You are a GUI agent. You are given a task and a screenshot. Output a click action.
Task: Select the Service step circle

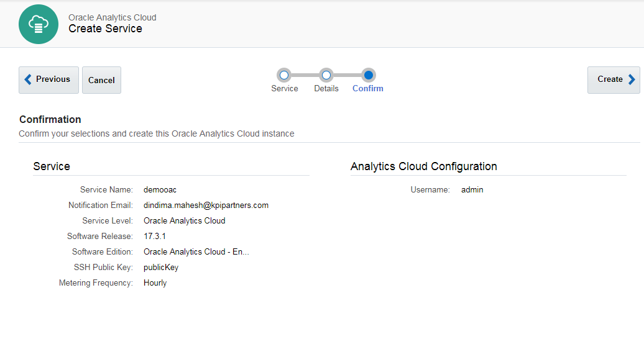[284, 75]
